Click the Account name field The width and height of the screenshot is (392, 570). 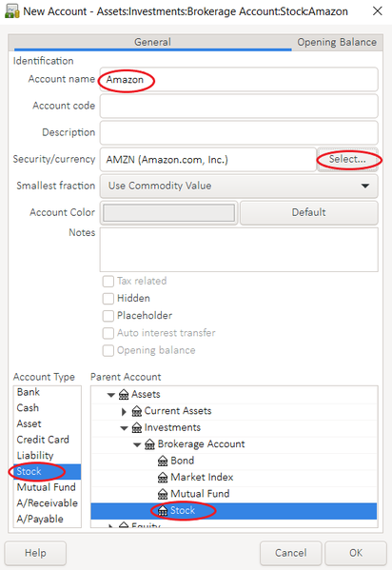[x=239, y=79]
